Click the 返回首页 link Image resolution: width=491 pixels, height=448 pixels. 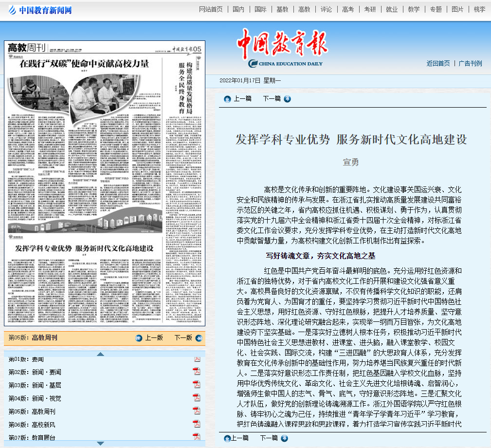tap(438, 63)
